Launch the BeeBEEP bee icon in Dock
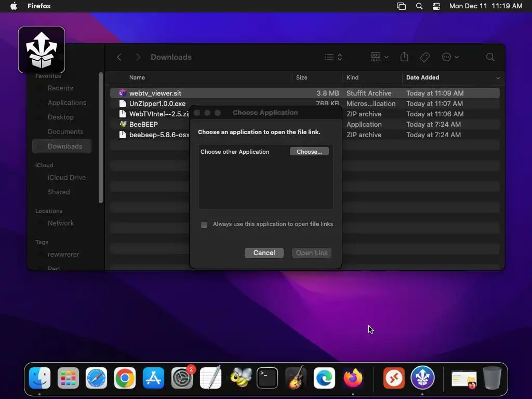The height and width of the screenshot is (399, 532). (240, 378)
